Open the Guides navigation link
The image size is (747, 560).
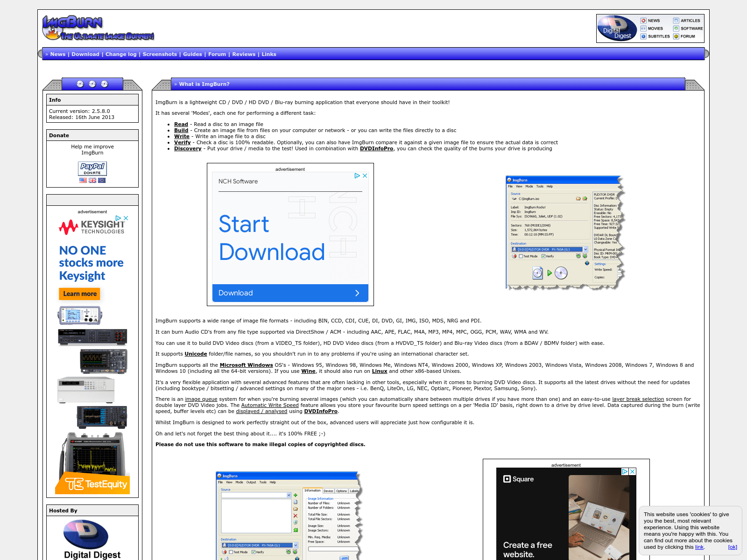tap(192, 54)
